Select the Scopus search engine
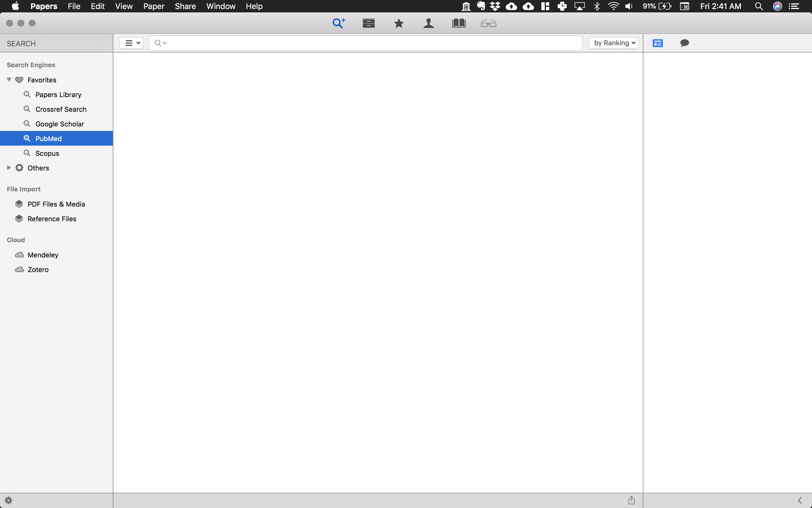Screen dimensions: 812x508 tap(56, 153)
